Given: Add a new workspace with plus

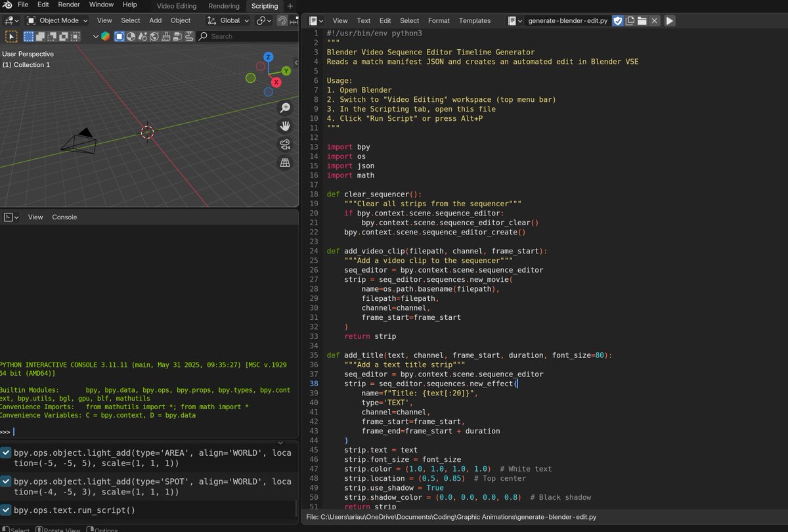Looking at the screenshot, I should pyautogui.click(x=290, y=6).
